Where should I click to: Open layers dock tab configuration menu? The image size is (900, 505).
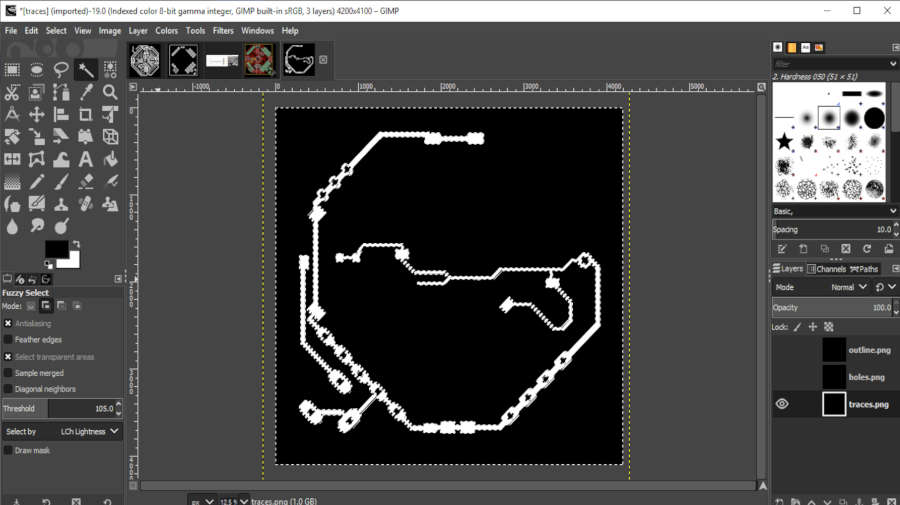(x=895, y=269)
